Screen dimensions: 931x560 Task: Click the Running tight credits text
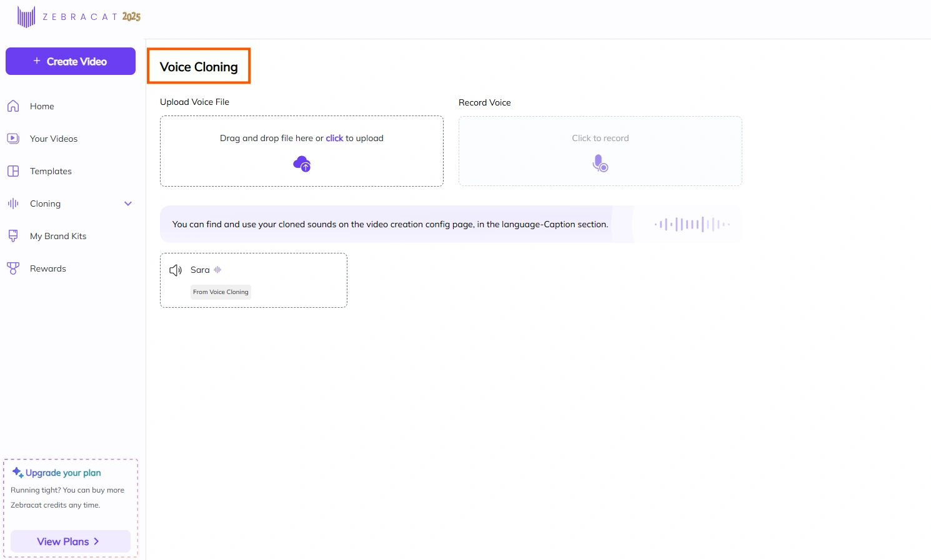[67, 498]
